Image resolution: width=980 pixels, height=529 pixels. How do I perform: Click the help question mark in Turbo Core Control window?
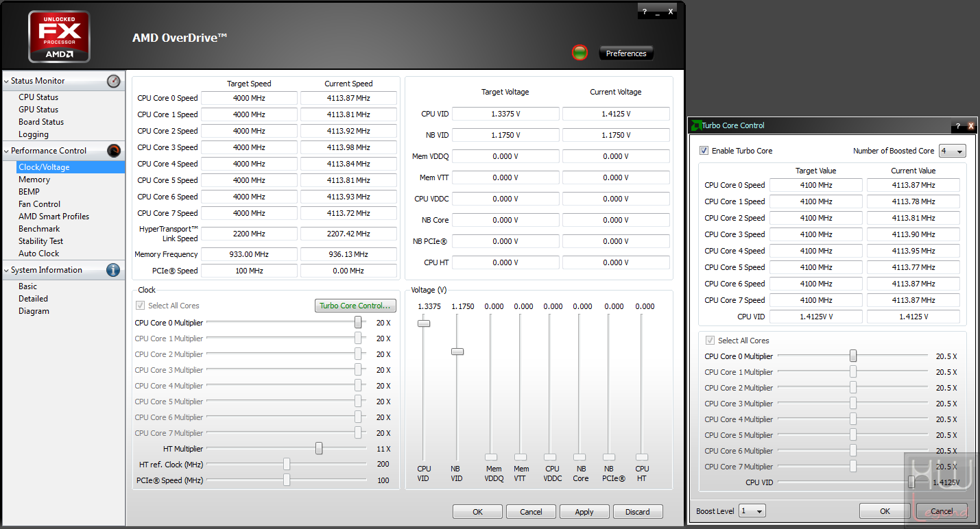(x=958, y=127)
